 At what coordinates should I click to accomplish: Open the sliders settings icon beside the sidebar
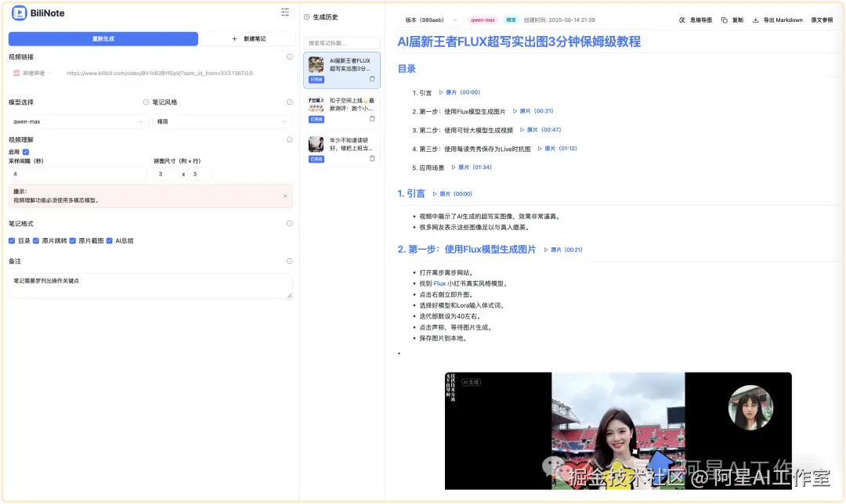[x=284, y=12]
